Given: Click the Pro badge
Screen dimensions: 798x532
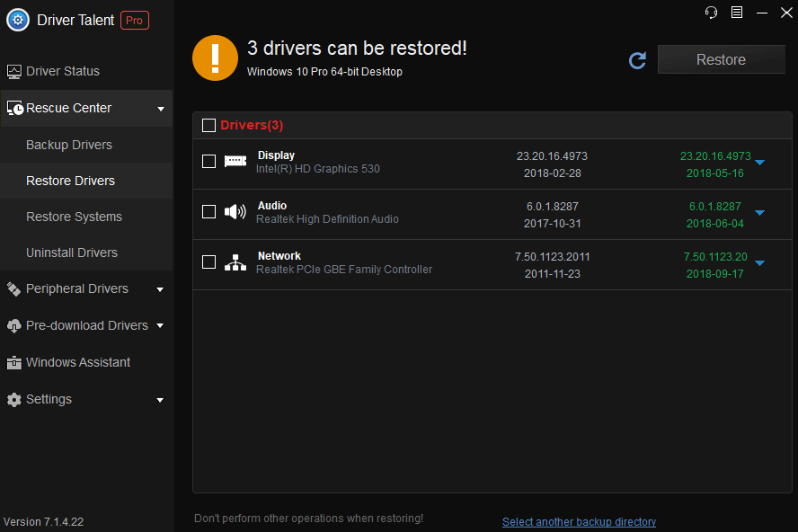Looking at the screenshot, I should (135, 21).
